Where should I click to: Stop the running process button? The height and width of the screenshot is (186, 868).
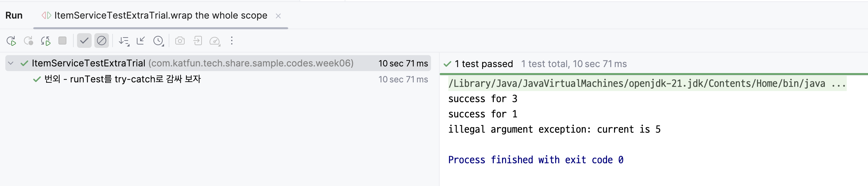tap(62, 41)
